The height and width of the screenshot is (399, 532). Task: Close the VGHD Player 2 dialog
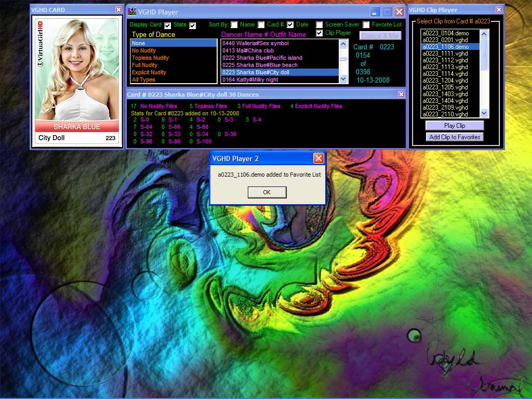pyautogui.click(x=318, y=158)
